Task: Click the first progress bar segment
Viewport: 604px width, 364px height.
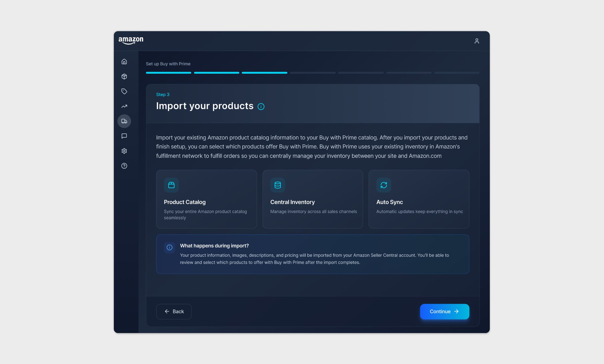Action: 169,73
